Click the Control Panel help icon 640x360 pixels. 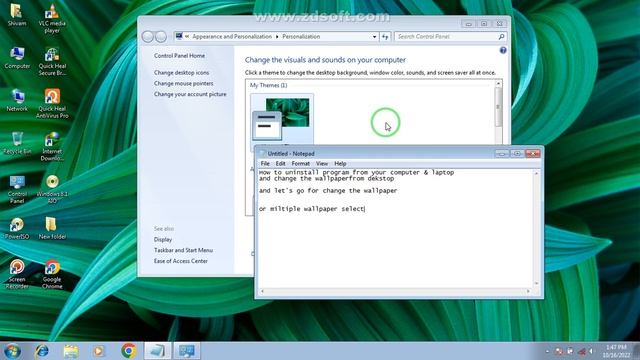(x=503, y=50)
